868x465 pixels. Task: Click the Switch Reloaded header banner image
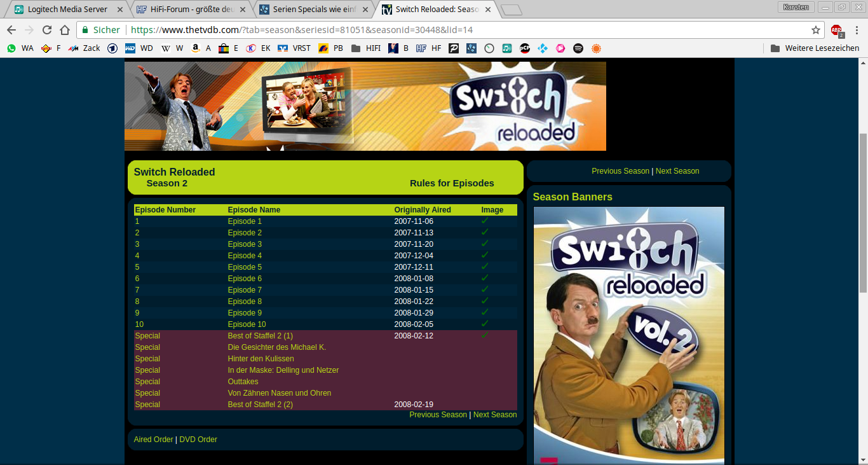pyautogui.click(x=365, y=106)
